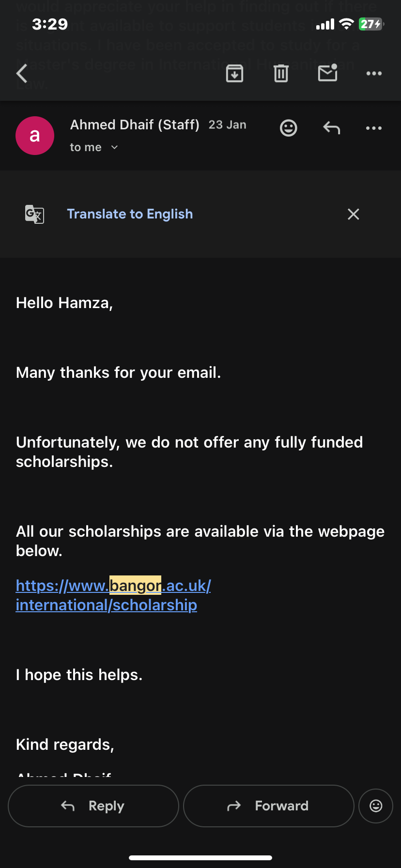Screen dimensions: 401x868
Task: Open message options next to reply arrow
Action: [x=374, y=128]
